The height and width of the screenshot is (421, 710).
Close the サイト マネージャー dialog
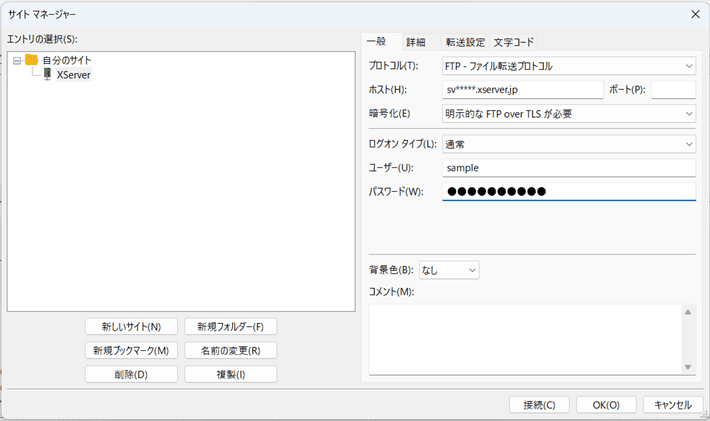pos(696,14)
